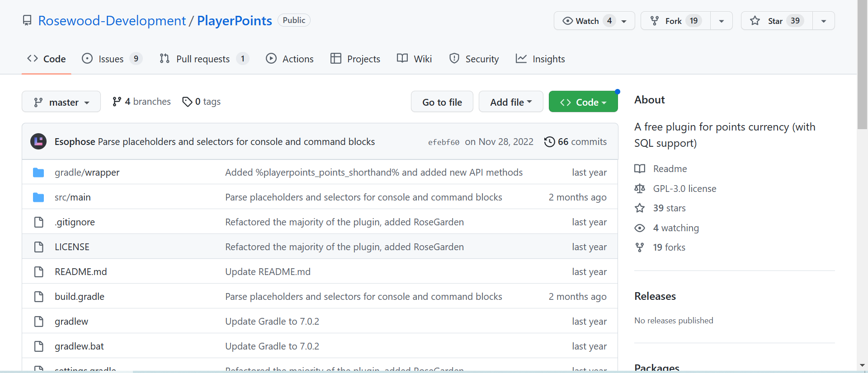The height and width of the screenshot is (373, 868).
Task: Open the Wiki tab
Action: pyautogui.click(x=414, y=59)
